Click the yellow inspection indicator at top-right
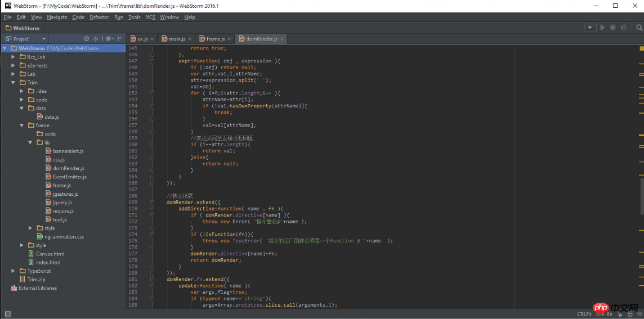The image size is (644, 319). 642,48
